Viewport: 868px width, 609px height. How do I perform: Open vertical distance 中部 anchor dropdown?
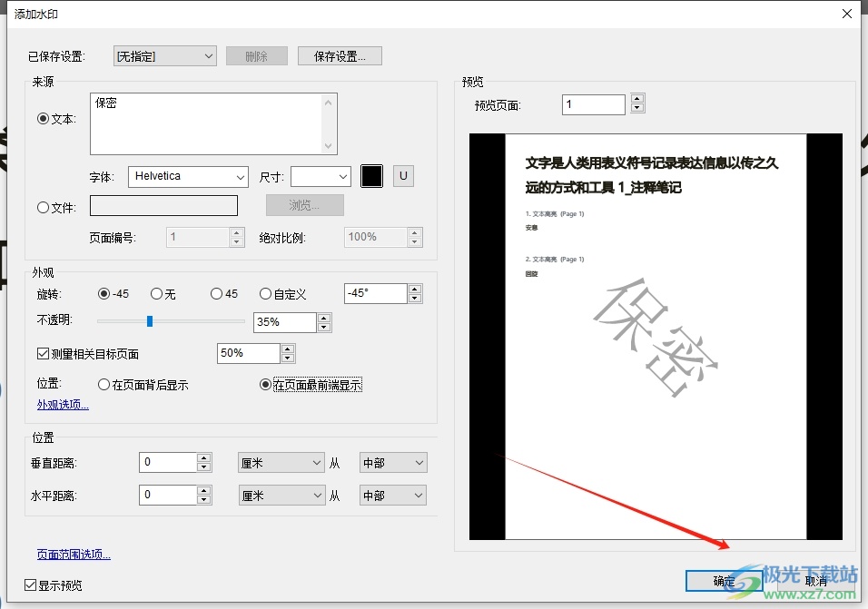tap(393, 462)
